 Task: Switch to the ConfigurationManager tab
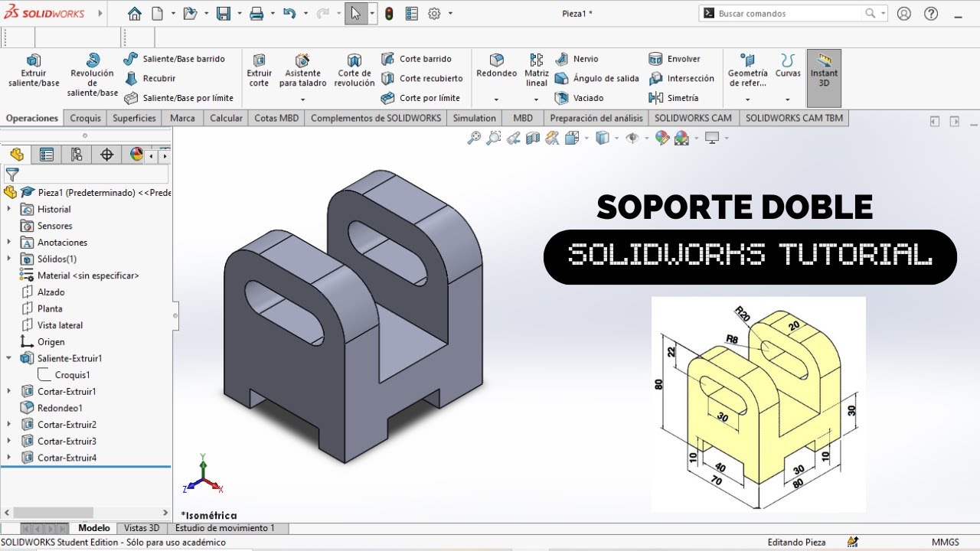coord(77,155)
